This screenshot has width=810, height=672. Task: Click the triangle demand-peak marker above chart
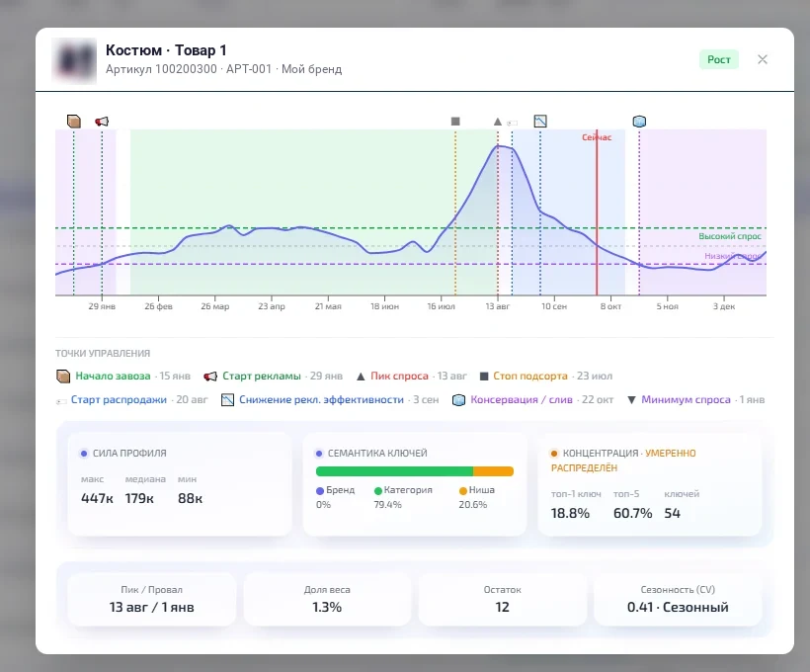pyautogui.click(x=498, y=122)
